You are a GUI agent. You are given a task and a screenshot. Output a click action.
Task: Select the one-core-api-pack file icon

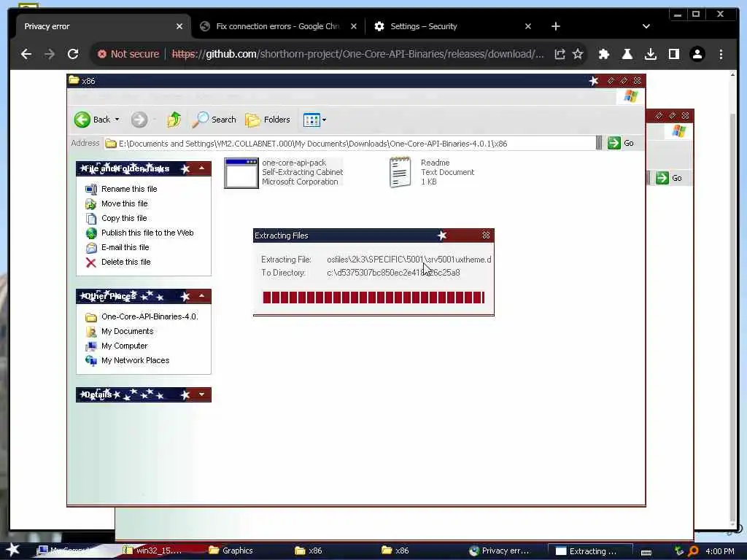coord(241,173)
